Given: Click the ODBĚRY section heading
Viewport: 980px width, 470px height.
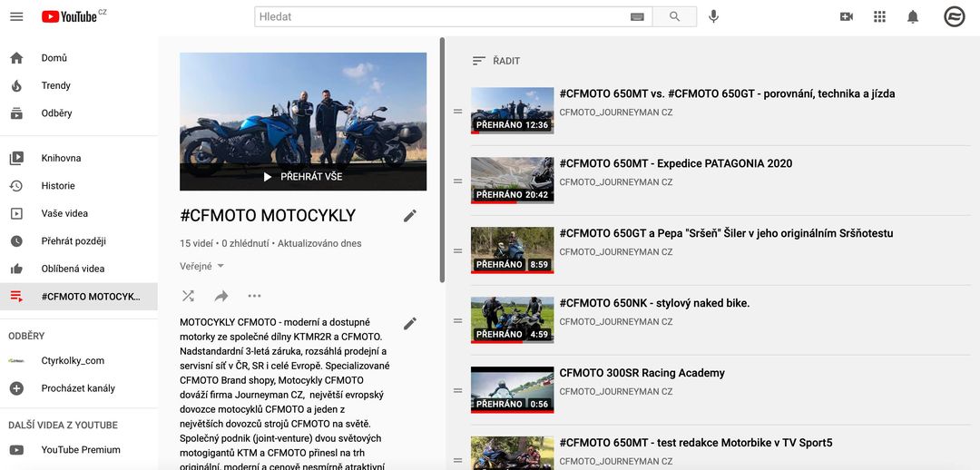Looking at the screenshot, I should pyautogui.click(x=26, y=337).
